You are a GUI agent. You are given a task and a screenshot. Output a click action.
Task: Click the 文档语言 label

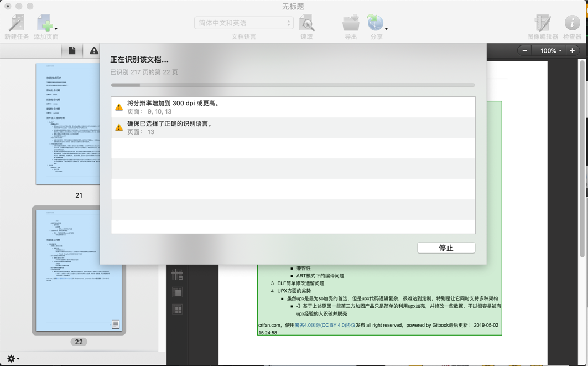coord(244,37)
